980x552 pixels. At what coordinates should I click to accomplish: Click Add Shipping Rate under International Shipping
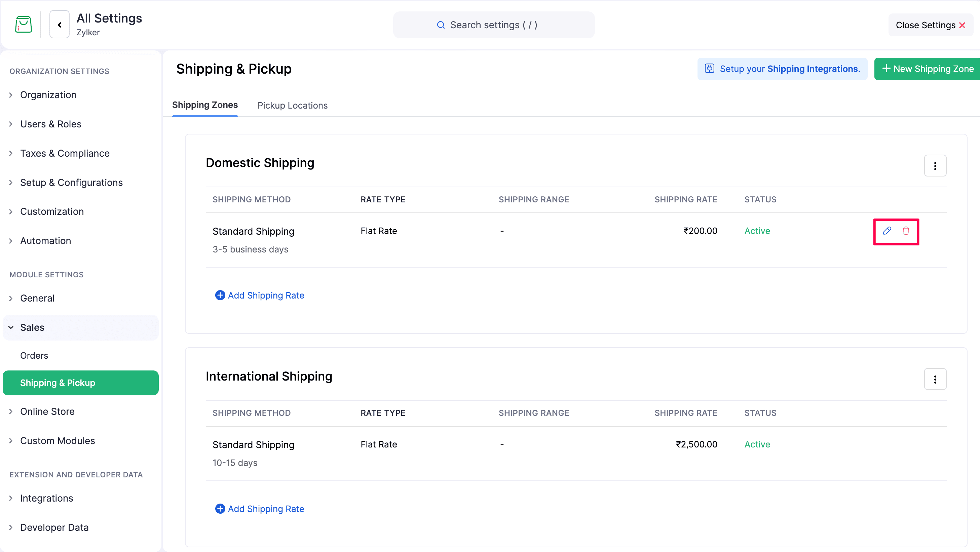coord(259,509)
